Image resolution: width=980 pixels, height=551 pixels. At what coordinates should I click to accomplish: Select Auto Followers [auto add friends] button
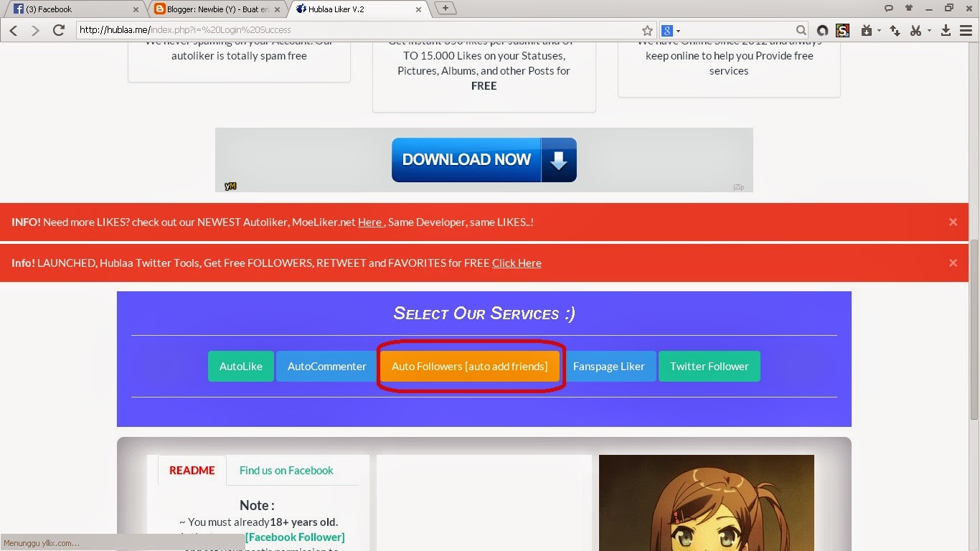tap(470, 366)
